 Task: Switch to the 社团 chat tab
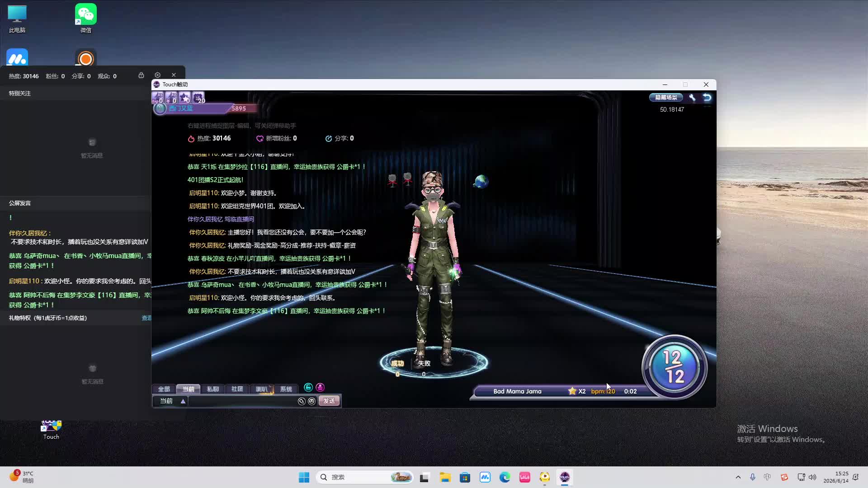click(237, 389)
